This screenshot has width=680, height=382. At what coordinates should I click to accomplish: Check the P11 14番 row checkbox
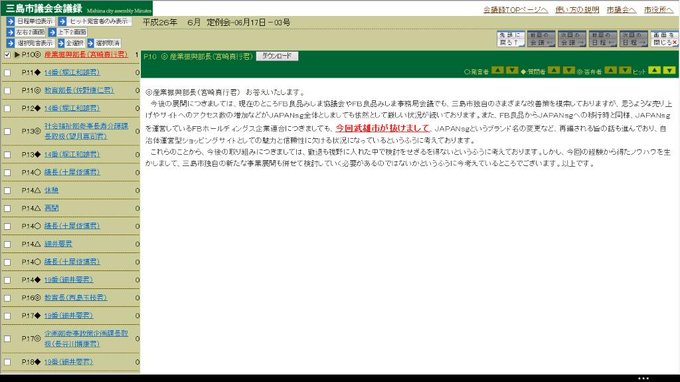[7, 73]
